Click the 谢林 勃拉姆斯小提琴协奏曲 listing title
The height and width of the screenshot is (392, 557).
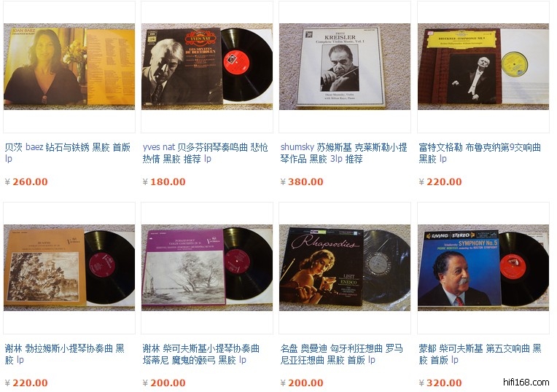point(65,354)
